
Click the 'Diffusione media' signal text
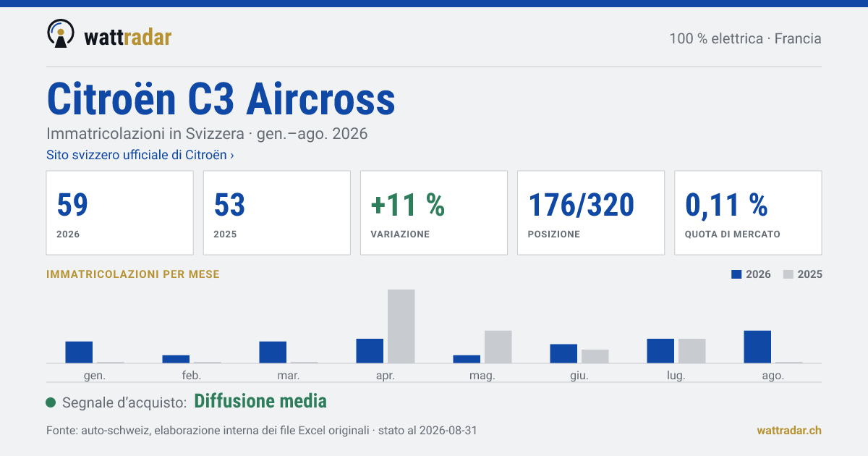(260, 401)
